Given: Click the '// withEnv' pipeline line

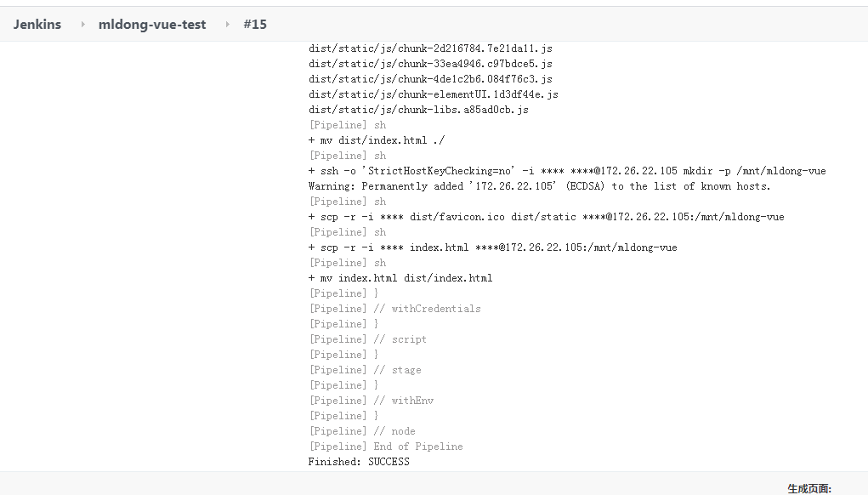Looking at the screenshot, I should pos(371,401).
